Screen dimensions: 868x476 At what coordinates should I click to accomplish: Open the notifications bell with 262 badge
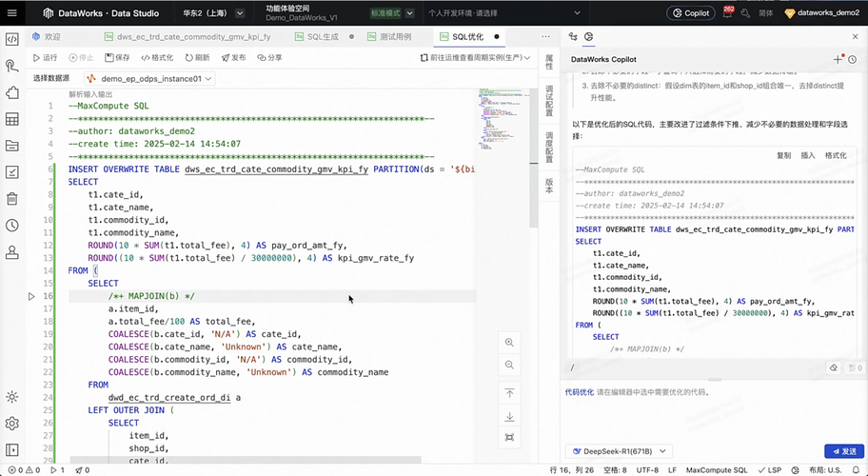tap(726, 13)
